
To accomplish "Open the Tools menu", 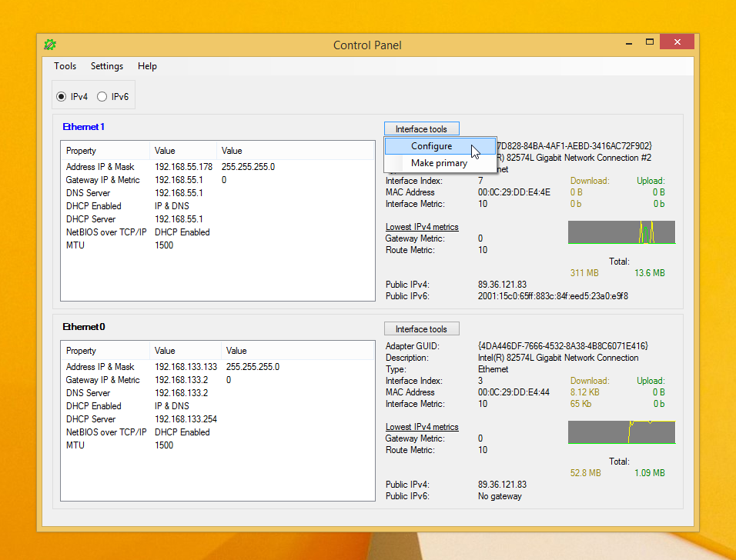I will [x=65, y=66].
